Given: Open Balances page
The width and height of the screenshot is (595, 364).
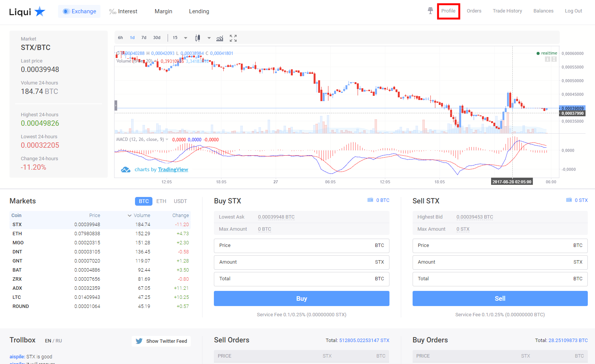Looking at the screenshot, I should click(x=543, y=11).
